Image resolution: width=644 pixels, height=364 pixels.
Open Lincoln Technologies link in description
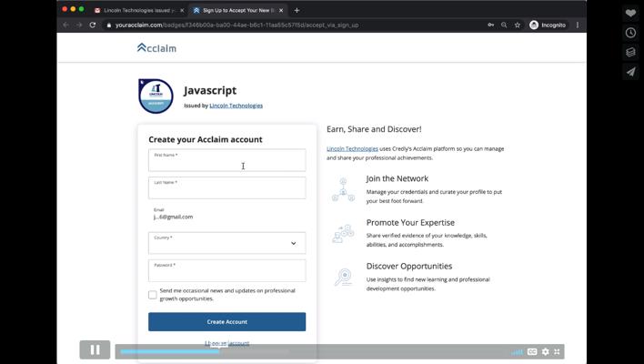(x=352, y=148)
